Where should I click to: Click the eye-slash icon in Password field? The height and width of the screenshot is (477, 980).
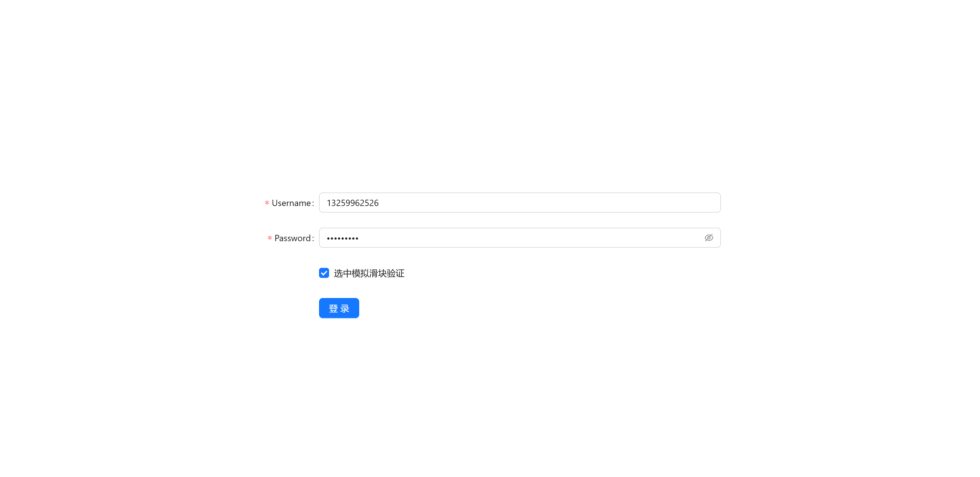[x=708, y=238]
